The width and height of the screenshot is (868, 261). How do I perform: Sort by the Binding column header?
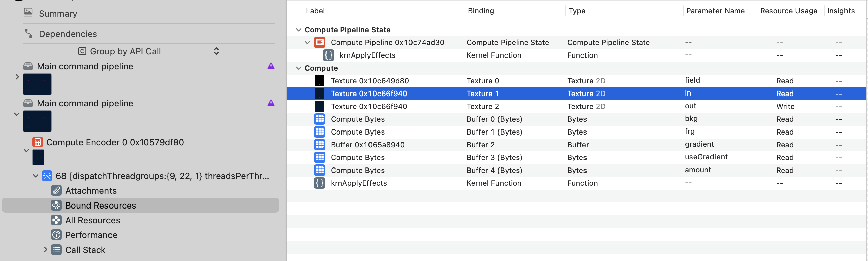480,11
